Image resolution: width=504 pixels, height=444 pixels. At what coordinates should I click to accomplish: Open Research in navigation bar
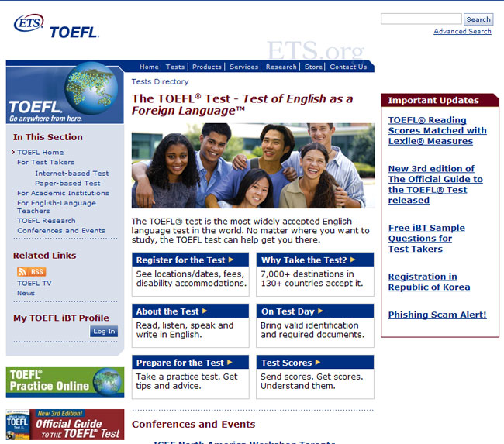pos(281,67)
